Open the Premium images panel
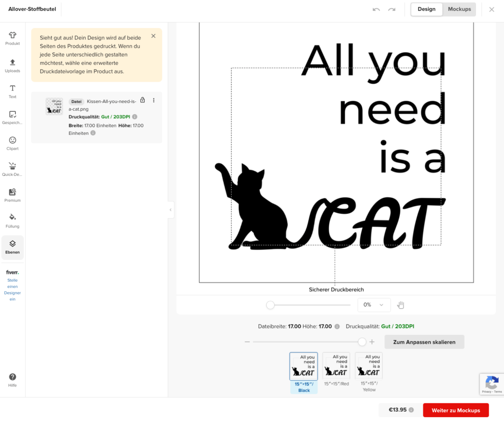Screen dimensions: 504x421 [12, 194]
